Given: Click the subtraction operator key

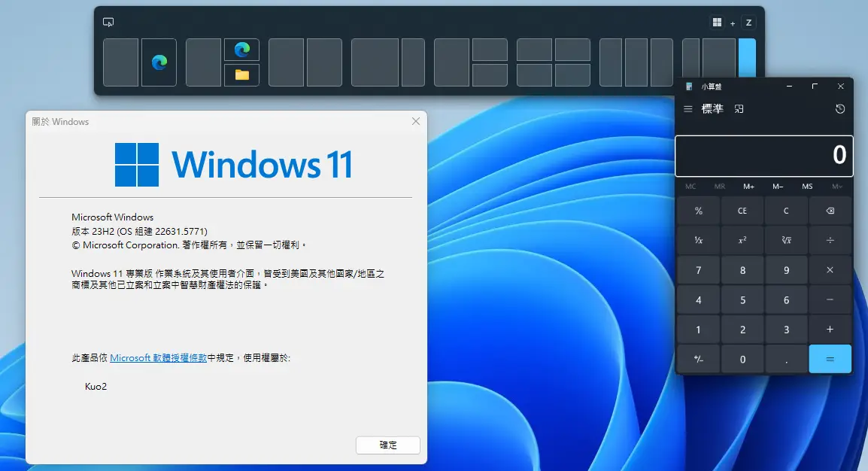Looking at the screenshot, I should [830, 299].
